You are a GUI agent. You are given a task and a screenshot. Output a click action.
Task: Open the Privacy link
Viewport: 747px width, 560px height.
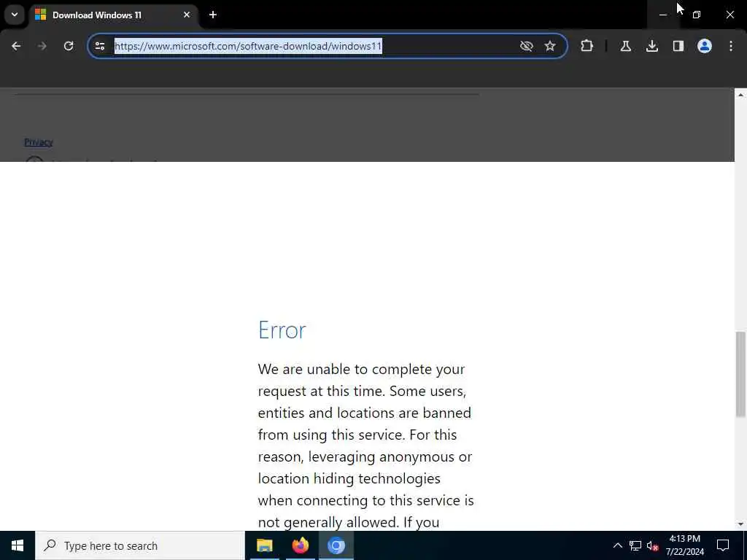[x=39, y=142]
